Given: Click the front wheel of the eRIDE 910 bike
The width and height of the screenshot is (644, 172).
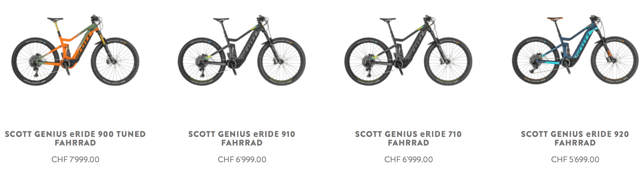Looking at the screenshot, I should (x=282, y=62).
